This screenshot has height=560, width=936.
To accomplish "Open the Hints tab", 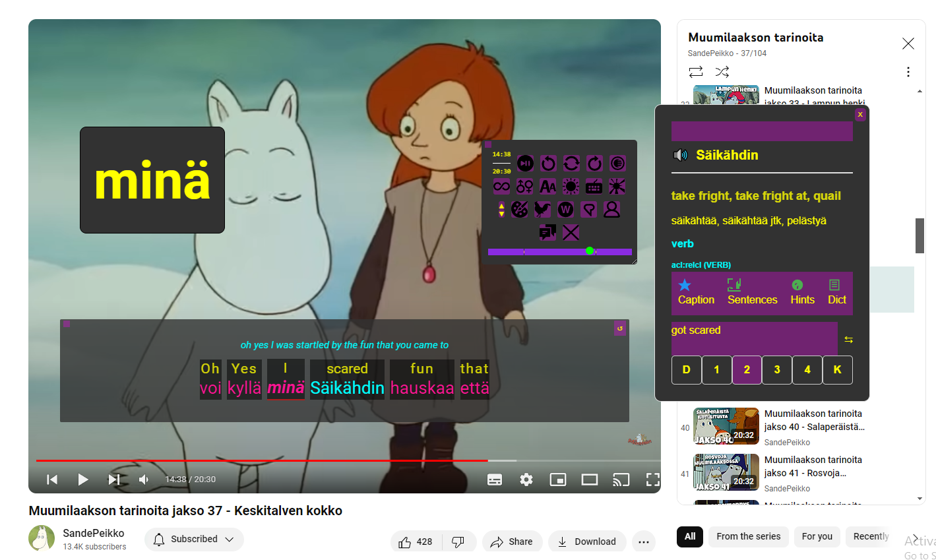I will click(802, 292).
